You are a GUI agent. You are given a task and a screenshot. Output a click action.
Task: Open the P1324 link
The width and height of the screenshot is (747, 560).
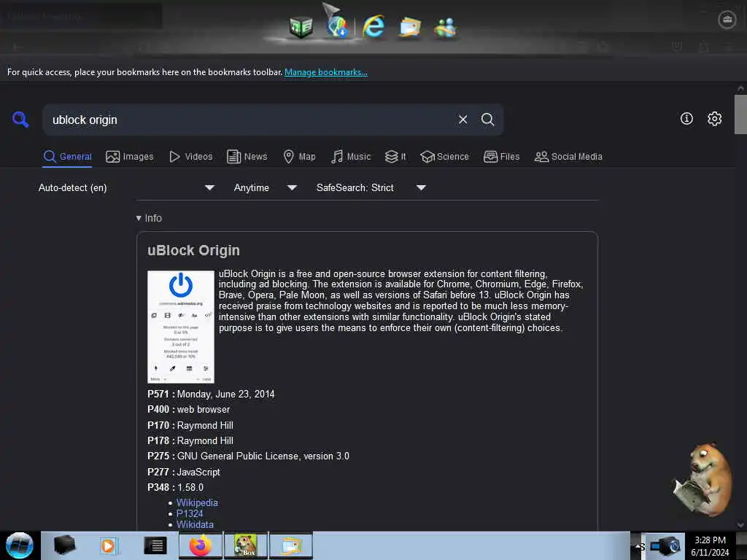point(190,513)
